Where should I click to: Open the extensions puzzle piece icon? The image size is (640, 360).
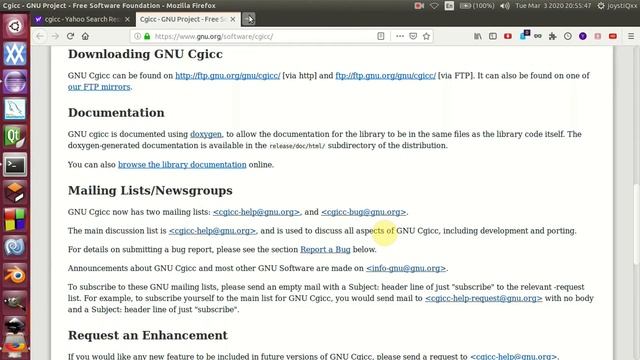(553, 36)
